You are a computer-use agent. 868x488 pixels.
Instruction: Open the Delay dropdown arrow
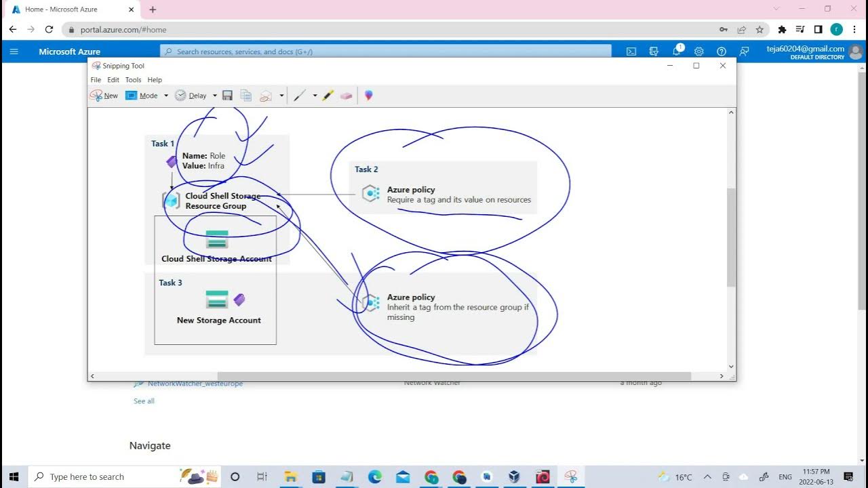click(x=215, y=96)
